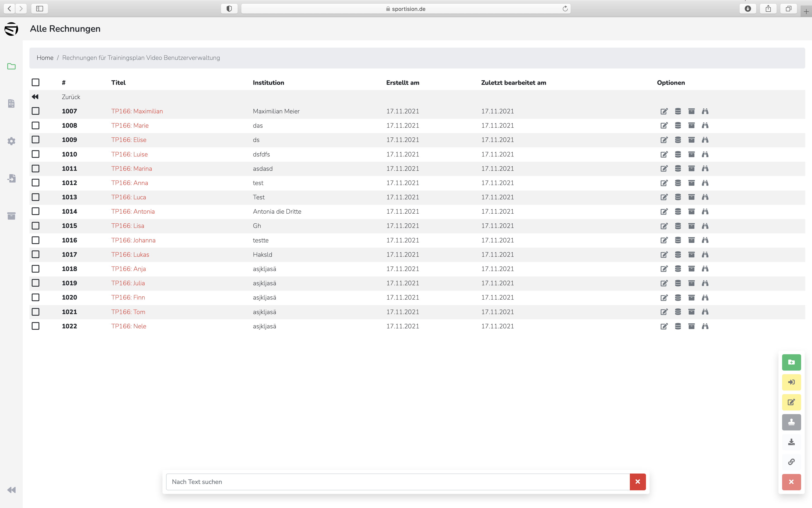Image resolution: width=812 pixels, height=508 pixels.
Task: Click the edit icon for invoice 1015
Action: tap(664, 226)
